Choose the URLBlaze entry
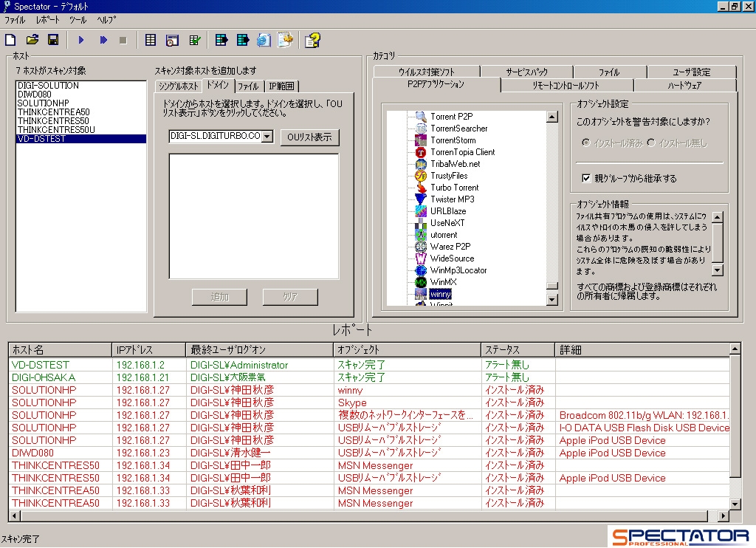The height and width of the screenshot is (548, 756). coord(448,211)
